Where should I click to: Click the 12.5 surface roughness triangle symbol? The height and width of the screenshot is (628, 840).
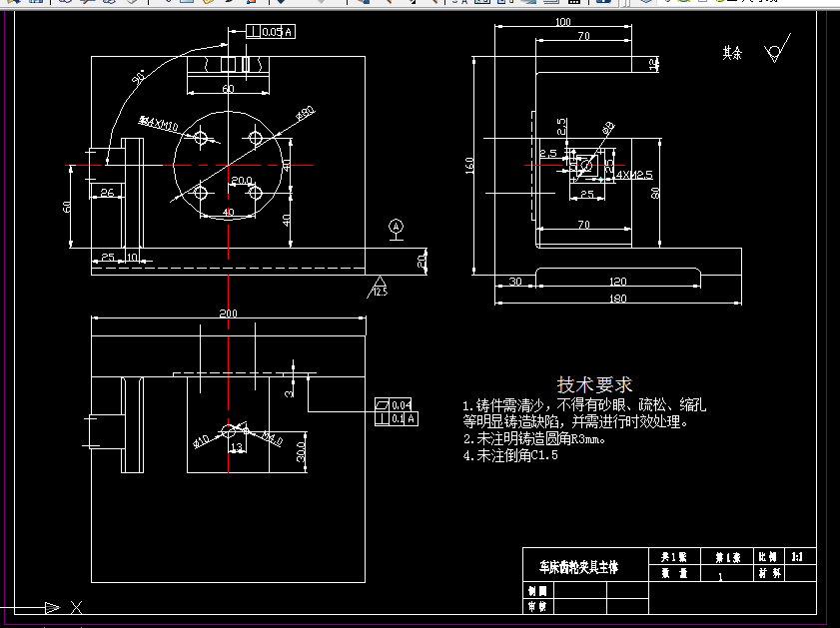coord(379,287)
